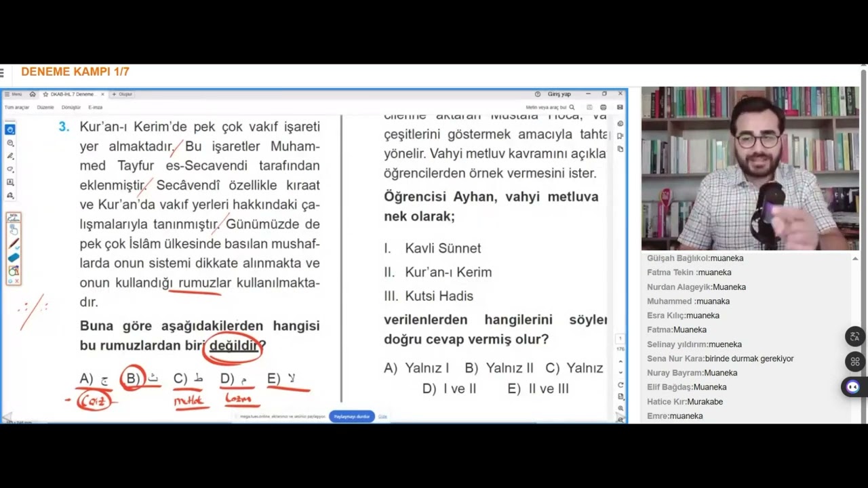
Task: Open the bookmarks panel icon on right rail
Action: (x=620, y=136)
